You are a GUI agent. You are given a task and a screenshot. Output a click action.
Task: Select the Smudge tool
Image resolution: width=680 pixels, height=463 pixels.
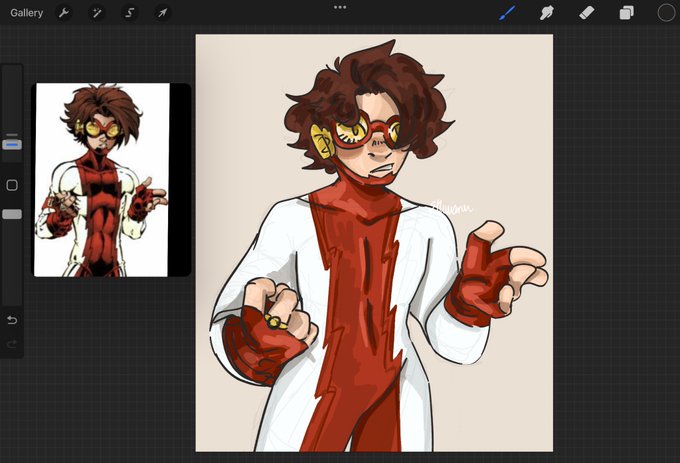(547, 13)
